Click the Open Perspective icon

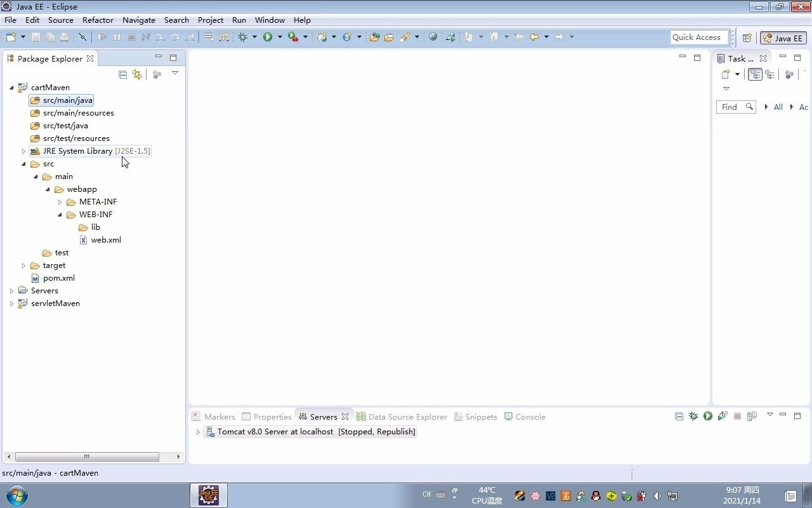(x=747, y=37)
